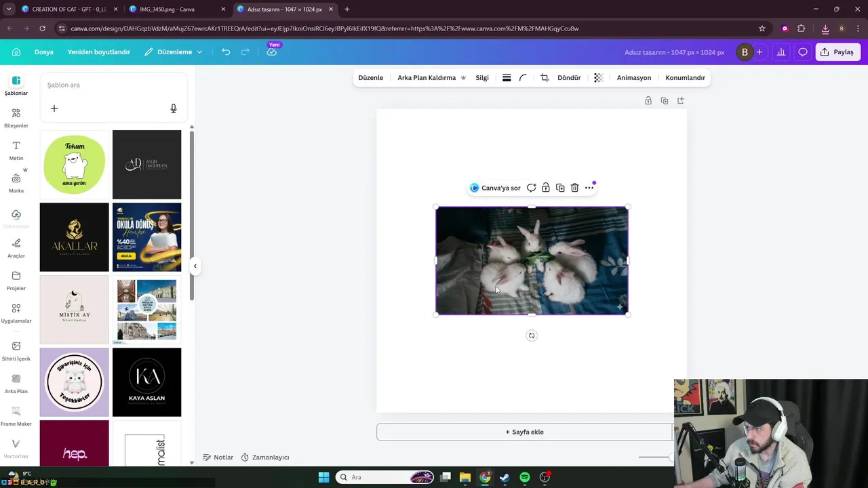Click the Şablon ara search field
The width and height of the screenshot is (868, 488).
tap(113, 85)
